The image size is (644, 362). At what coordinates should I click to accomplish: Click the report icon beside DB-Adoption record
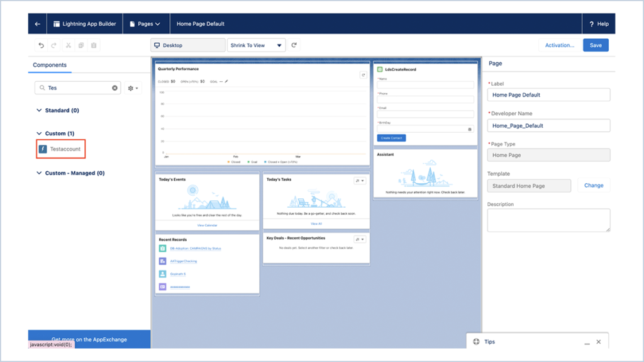coord(163,249)
